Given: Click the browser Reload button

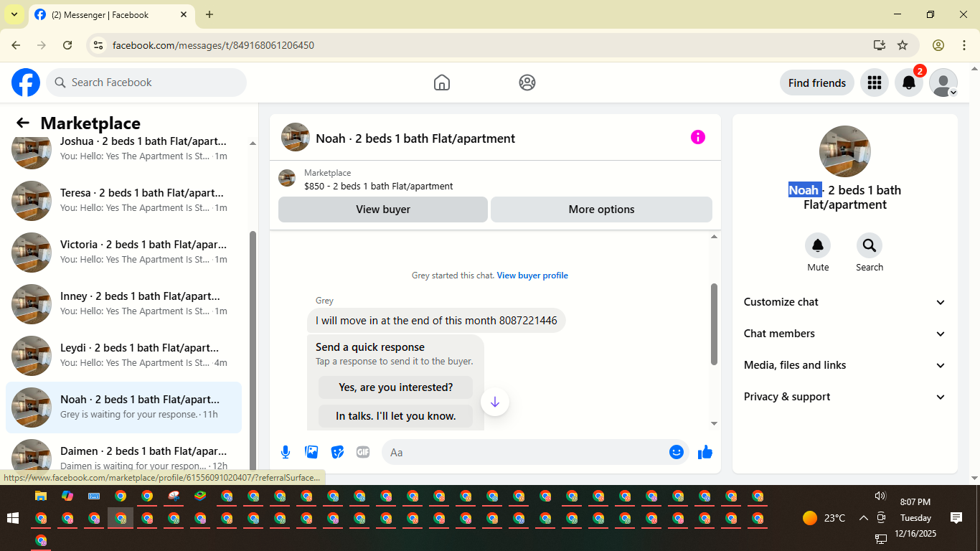Looking at the screenshot, I should [67, 45].
